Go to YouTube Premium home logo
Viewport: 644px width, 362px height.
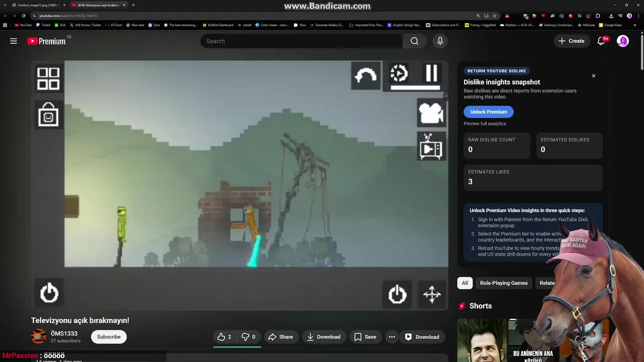(46, 41)
